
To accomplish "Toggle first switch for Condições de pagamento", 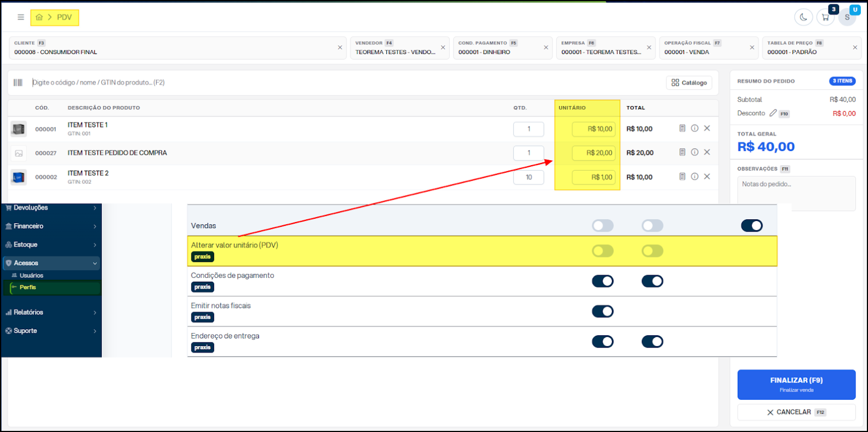I will click(603, 281).
